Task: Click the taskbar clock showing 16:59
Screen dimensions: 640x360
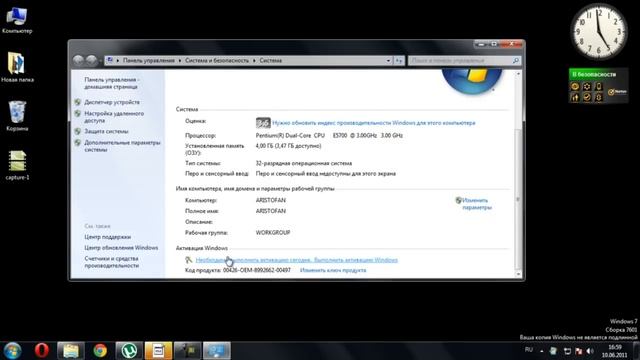Action: pyautogui.click(x=614, y=351)
